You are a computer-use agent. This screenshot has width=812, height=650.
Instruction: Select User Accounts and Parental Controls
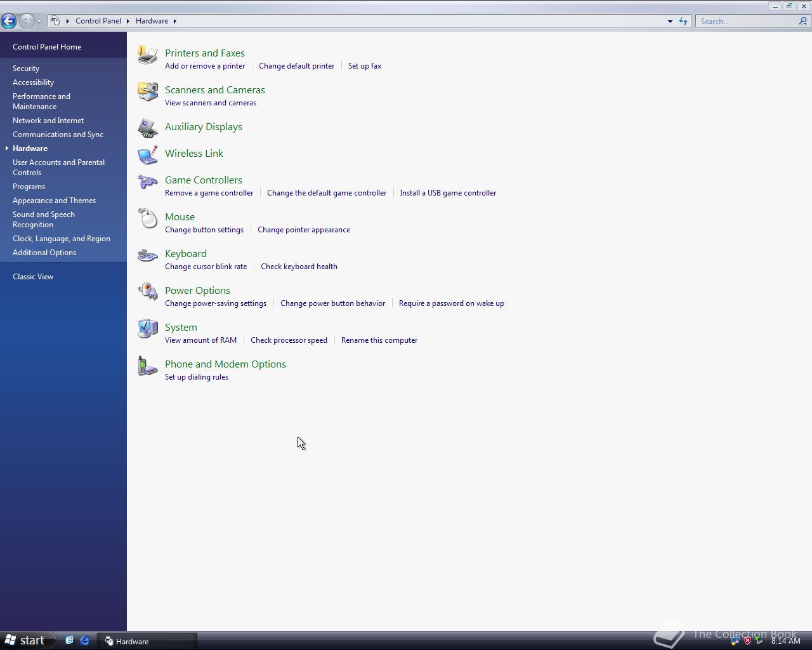click(x=58, y=168)
